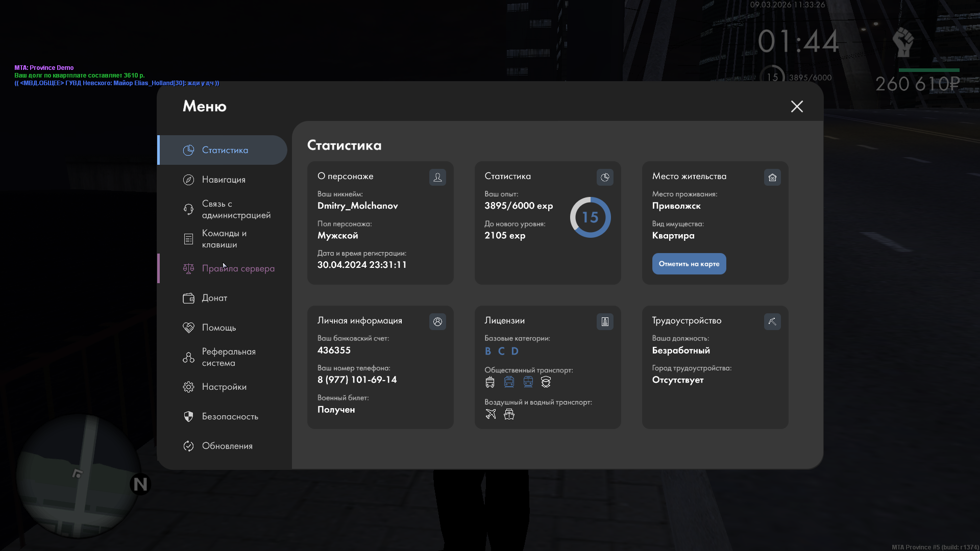Open the Обновления updates section

pyautogui.click(x=227, y=446)
